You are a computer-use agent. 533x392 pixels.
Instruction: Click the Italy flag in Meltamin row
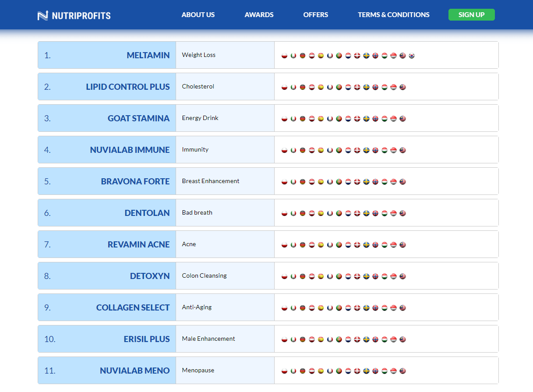point(293,56)
